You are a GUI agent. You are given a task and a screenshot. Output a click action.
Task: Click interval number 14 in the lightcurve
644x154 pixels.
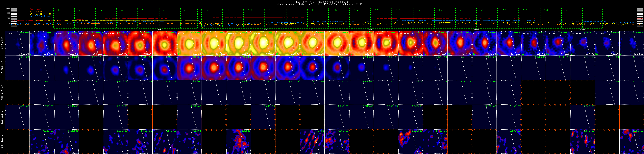pos(335,10)
